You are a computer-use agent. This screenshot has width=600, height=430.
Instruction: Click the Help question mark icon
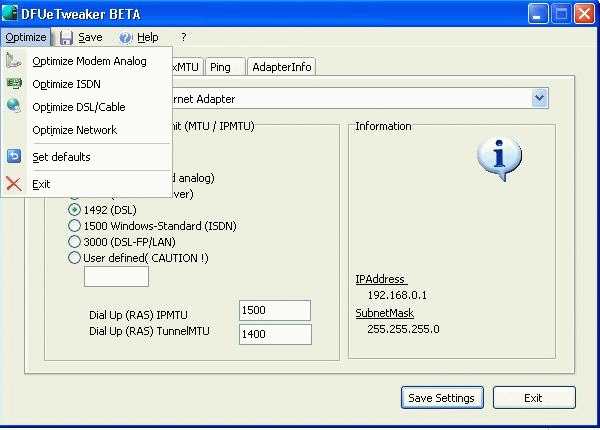pos(126,37)
